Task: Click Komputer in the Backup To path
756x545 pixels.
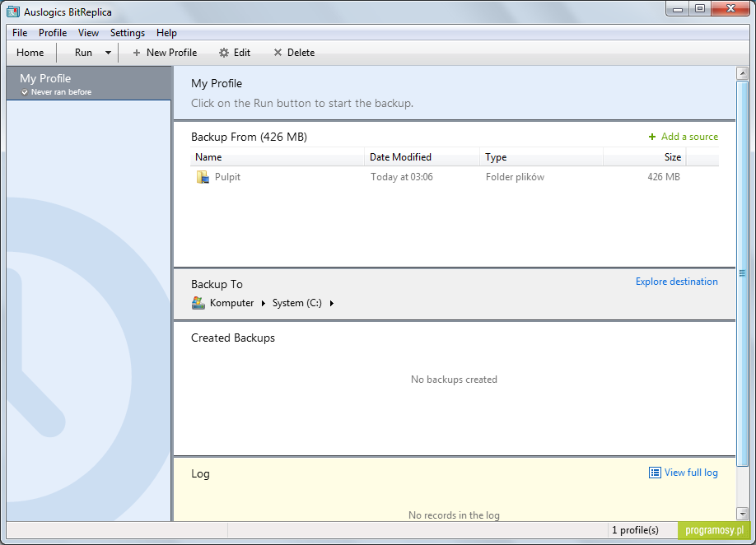Action: click(x=231, y=303)
